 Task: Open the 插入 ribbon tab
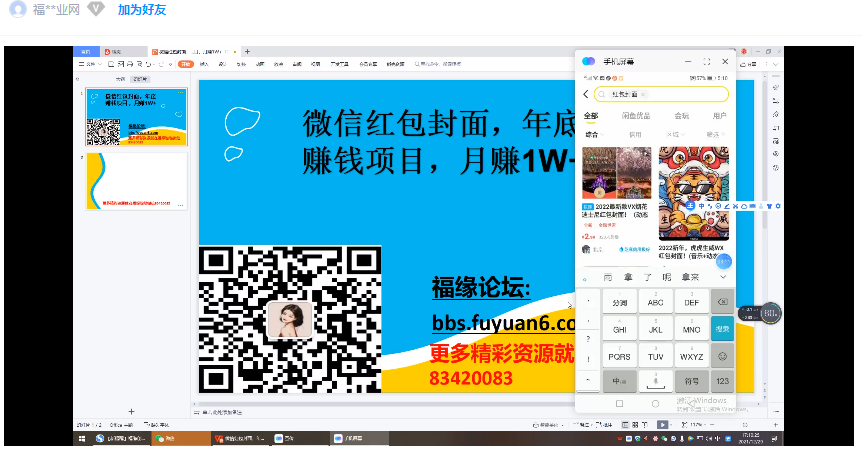tap(204, 64)
